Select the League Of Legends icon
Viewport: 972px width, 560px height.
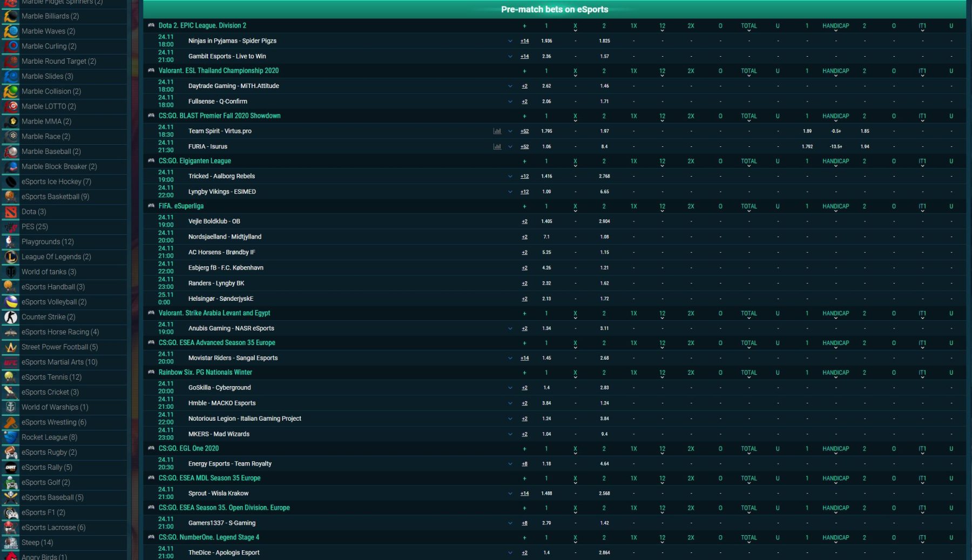[x=11, y=257]
